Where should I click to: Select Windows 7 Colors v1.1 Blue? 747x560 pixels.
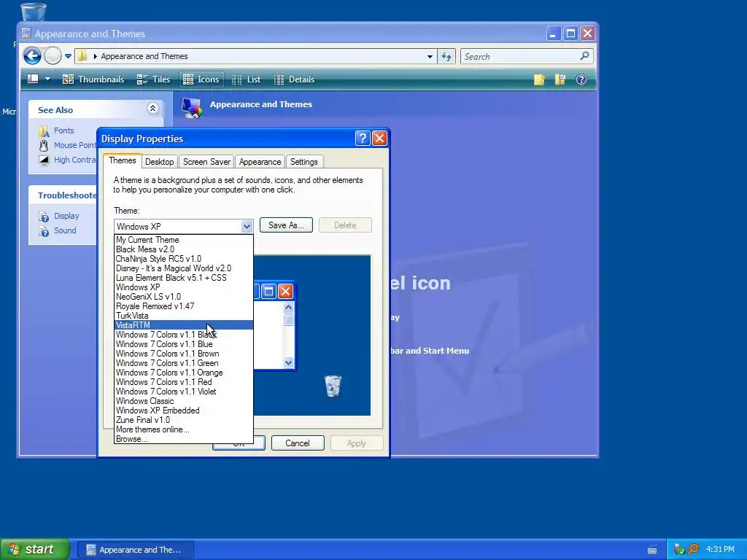click(184, 344)
